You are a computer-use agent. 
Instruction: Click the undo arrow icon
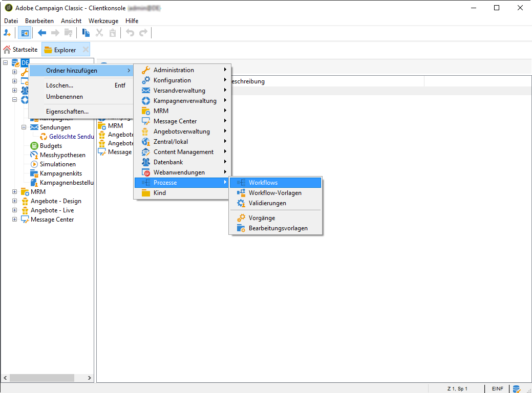pos(130,33)
